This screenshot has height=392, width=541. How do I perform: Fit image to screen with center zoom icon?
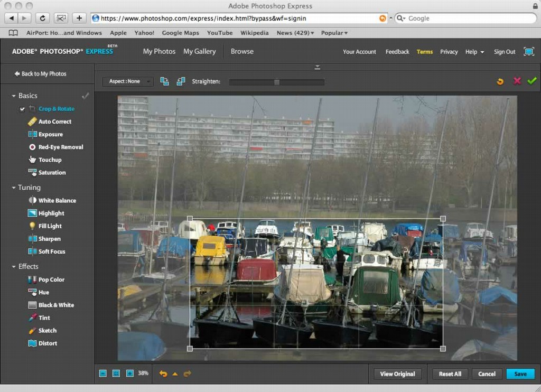(116, 374)
